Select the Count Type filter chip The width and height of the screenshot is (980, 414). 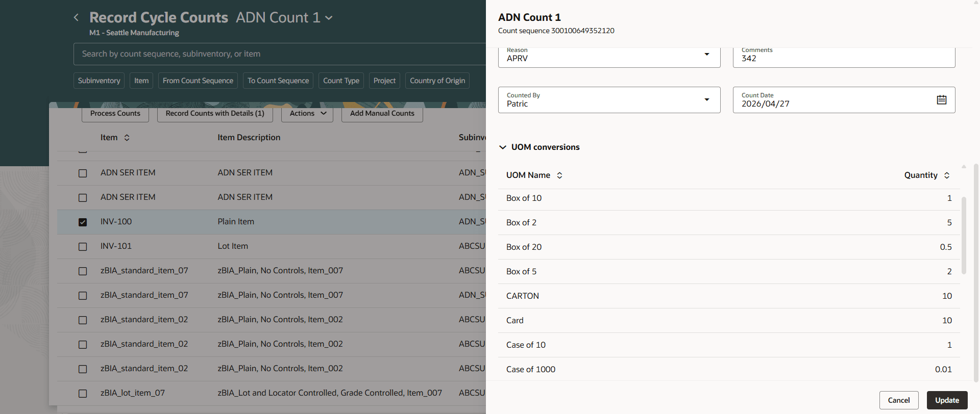click(341, 81)
